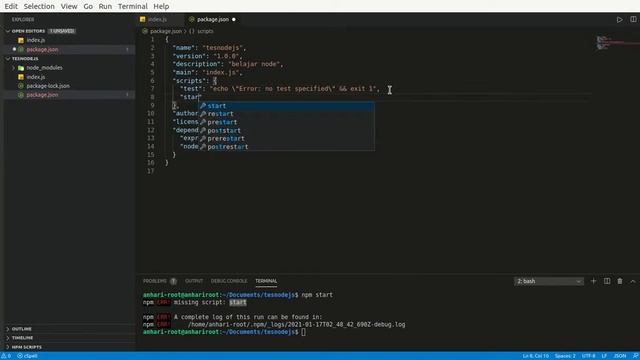Image resolution: width=640 pixels, height=360 pixels.
Task: Click the index.js JS file icon in Open Editors
Action: click(21, 40)
